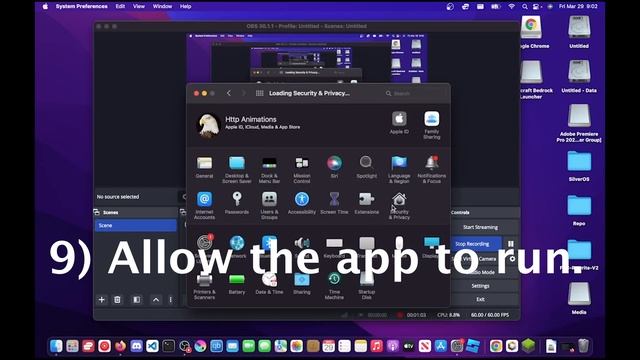The height and width of the screenshot is (360, 640).
Task: Open Adobe Premiere Pro drive on desktop
Action: pos(579,123)
